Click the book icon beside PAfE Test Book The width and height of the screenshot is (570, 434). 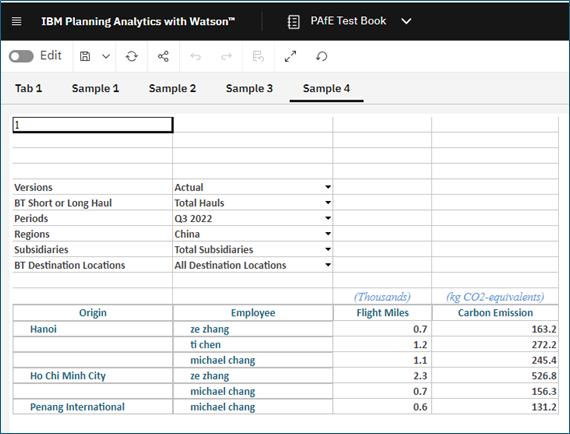tap(293, 22)
